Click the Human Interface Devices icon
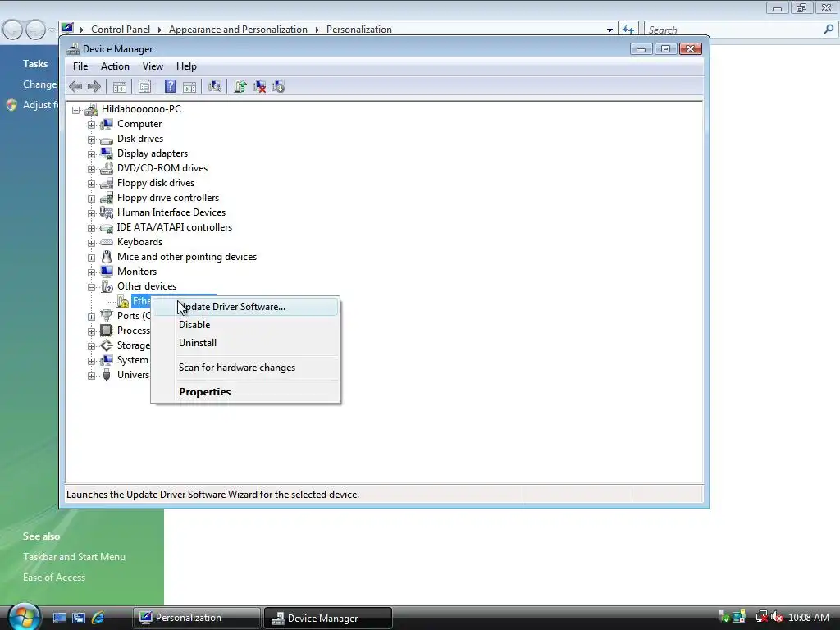The height and width of the screenshot is (630, 840). (x=107, y=212)
